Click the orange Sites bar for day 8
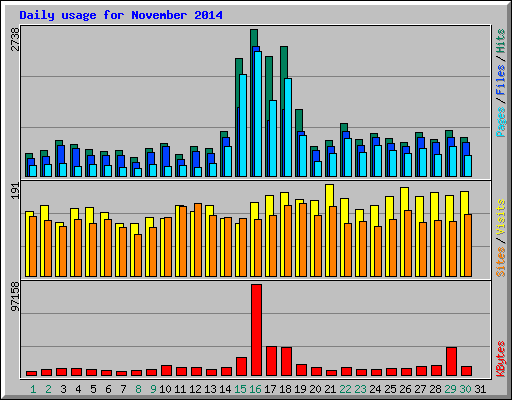Viewport: 512px width, 400px height. tap(138, 255)
